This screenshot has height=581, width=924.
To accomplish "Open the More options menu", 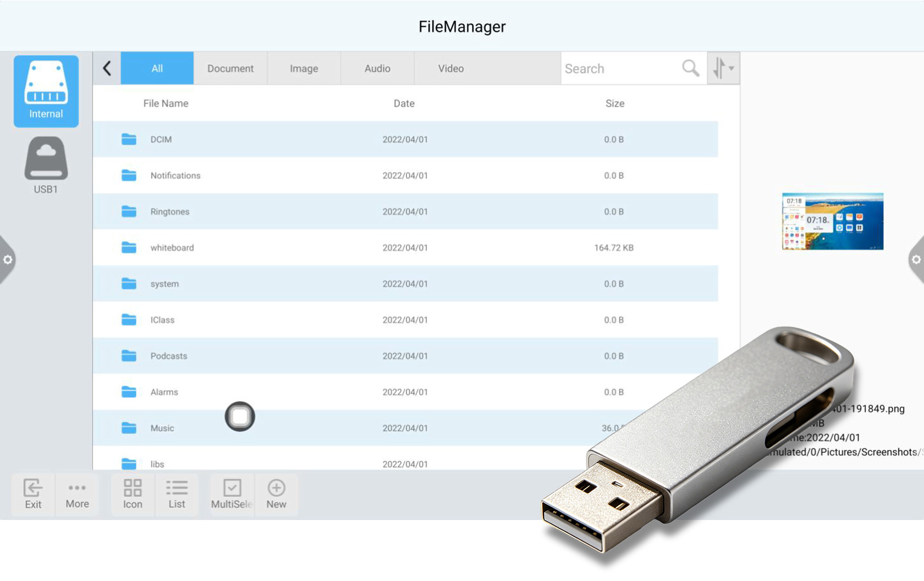I will (x=77, y=494).
